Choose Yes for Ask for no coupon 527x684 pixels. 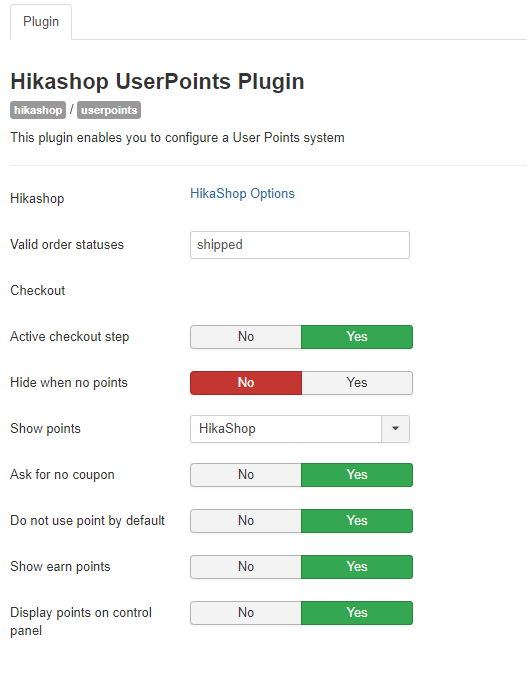coord(357,475)
